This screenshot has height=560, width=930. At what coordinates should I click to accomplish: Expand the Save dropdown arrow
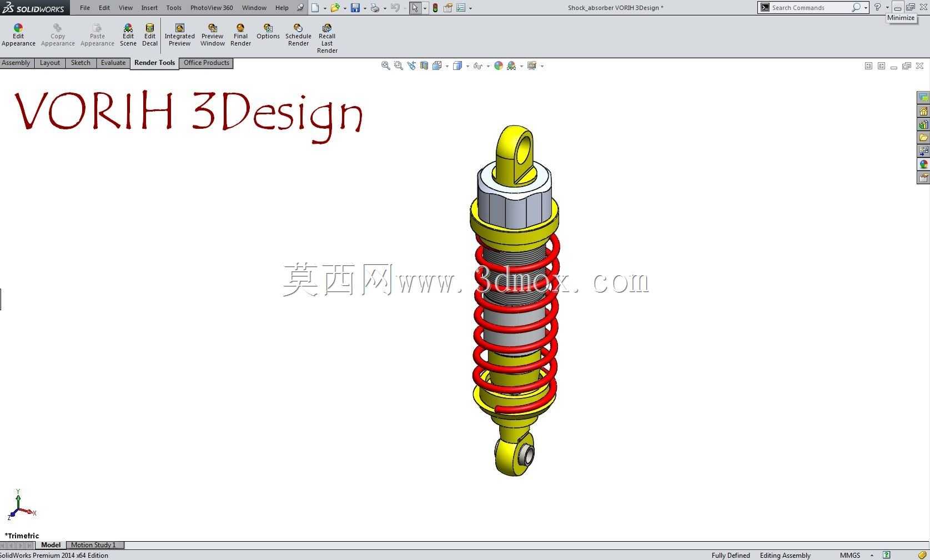pyautogui.click(x=365, y=8)
